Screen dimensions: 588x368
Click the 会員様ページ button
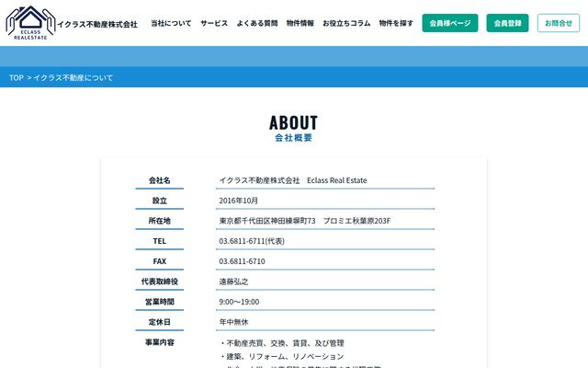pyautogui.click(x=450, y=23)
